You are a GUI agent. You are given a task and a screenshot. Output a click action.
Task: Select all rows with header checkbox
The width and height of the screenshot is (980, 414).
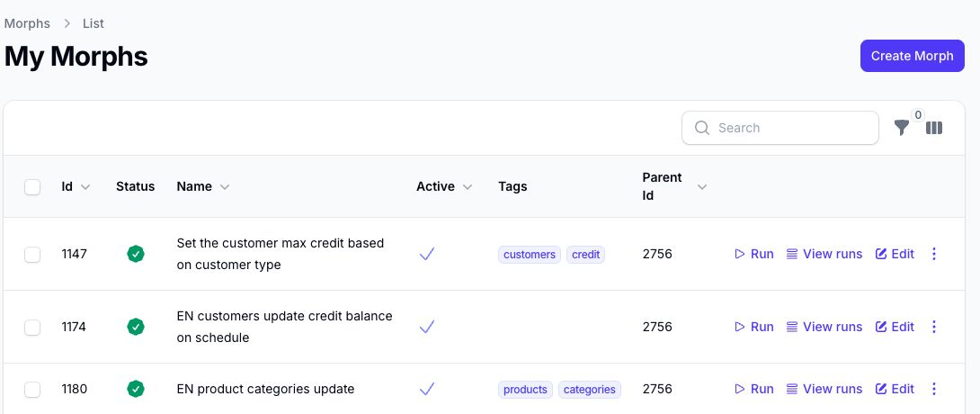tap(32, 187)
